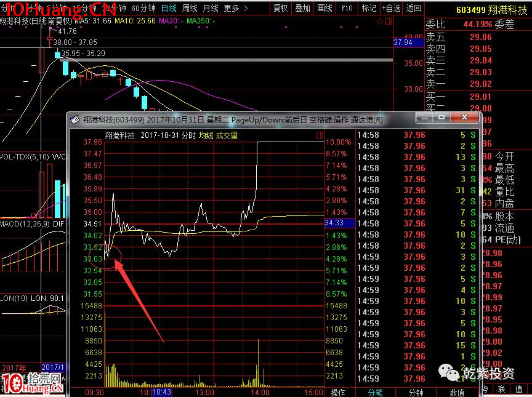
Task: Click the red square icon beside the diamond
Action: click(389, 22)
